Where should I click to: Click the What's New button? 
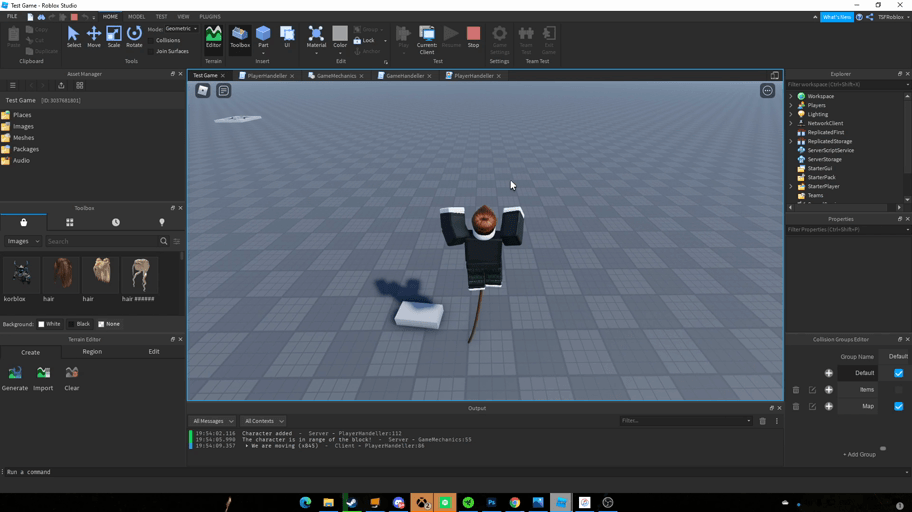837,17
